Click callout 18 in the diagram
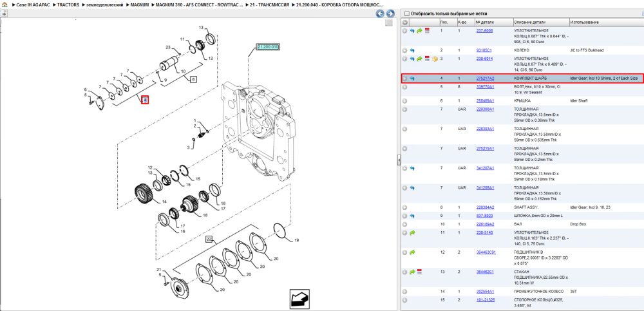Image resolution: width=644 pixels, height=311 pixels. pos(205,215)
